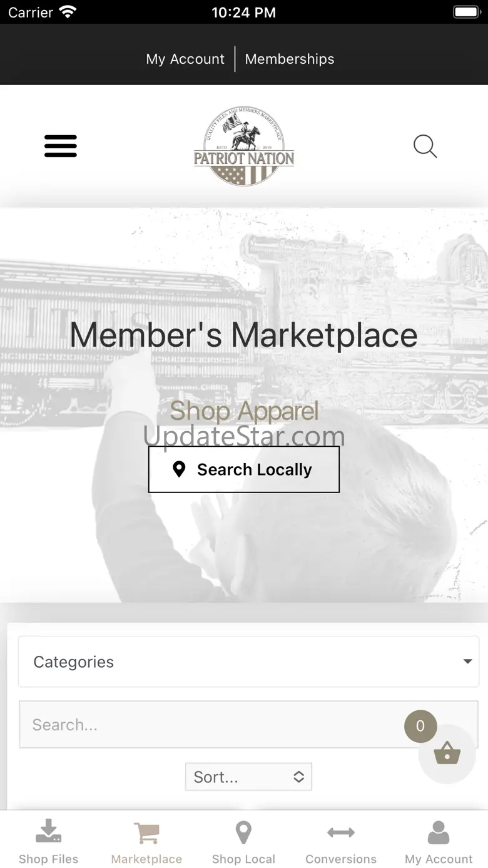Click the Categories dropdown arrow
This screenshot has height=868, width=488.
(x=467, y=662)
